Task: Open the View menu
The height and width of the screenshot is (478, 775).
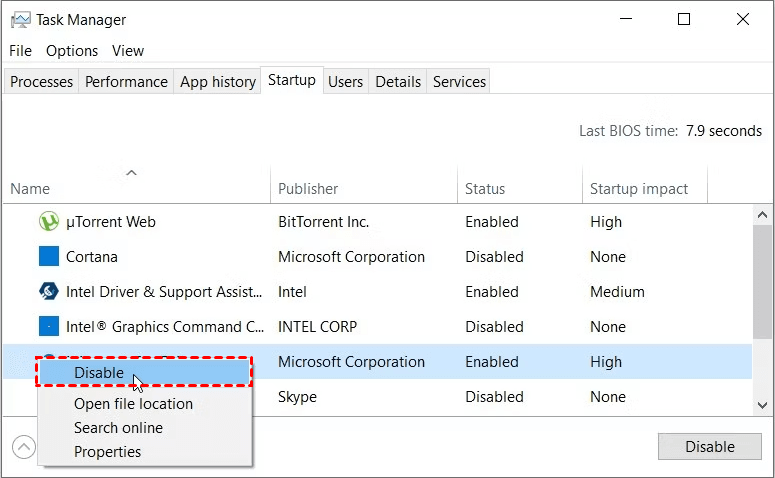Action: click(x=128, y=51)
